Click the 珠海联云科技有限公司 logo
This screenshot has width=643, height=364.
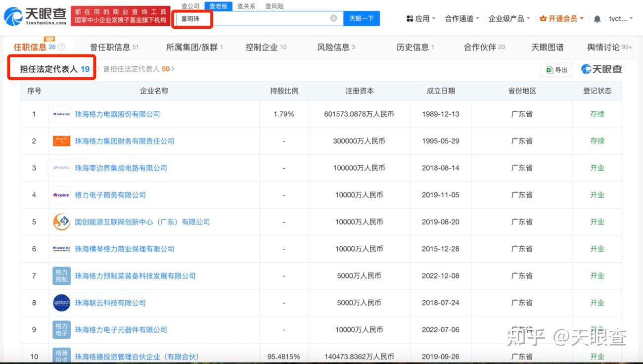[61, 303]
